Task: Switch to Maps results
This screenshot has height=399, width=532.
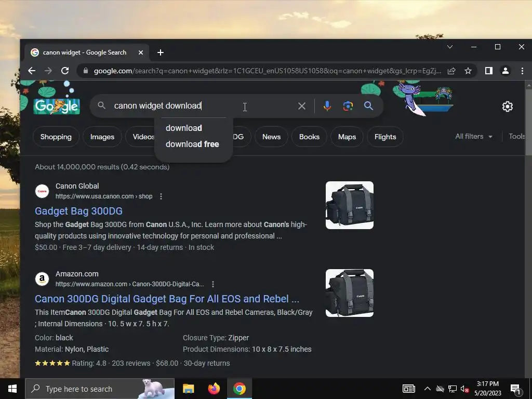Action: tap(347, 137)
